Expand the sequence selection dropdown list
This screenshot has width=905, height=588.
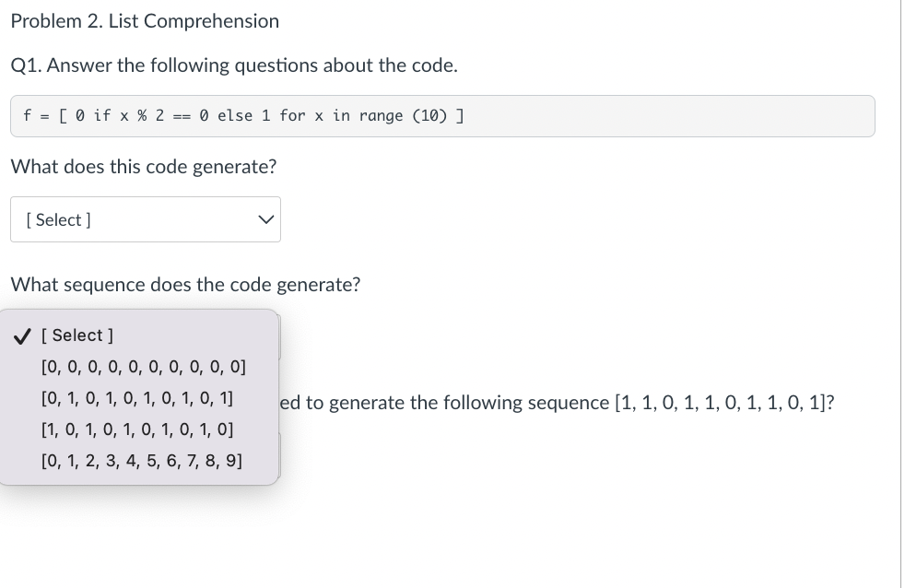pos(138,335)
